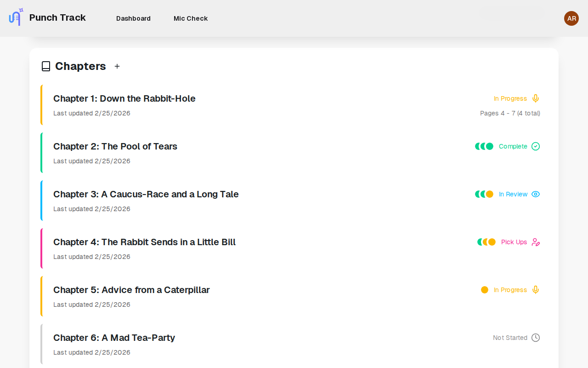Click the Complete checkmark icon on Chapter 2

click(536, 146)
